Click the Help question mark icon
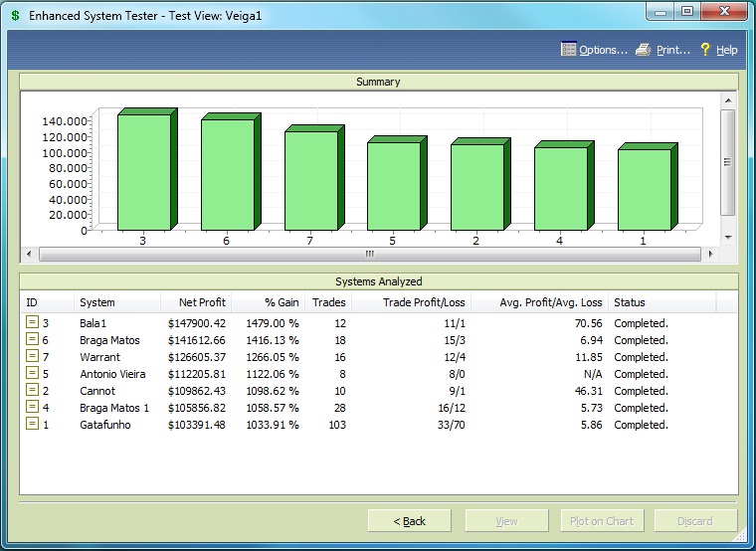The height and width of the screenshot is (551, 756). pyautogui.click(x=705, y=49)
